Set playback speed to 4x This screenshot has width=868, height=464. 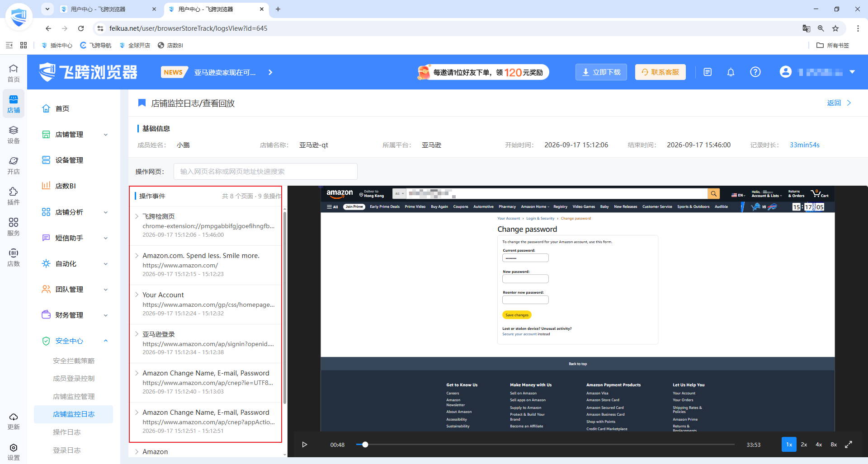819,445
